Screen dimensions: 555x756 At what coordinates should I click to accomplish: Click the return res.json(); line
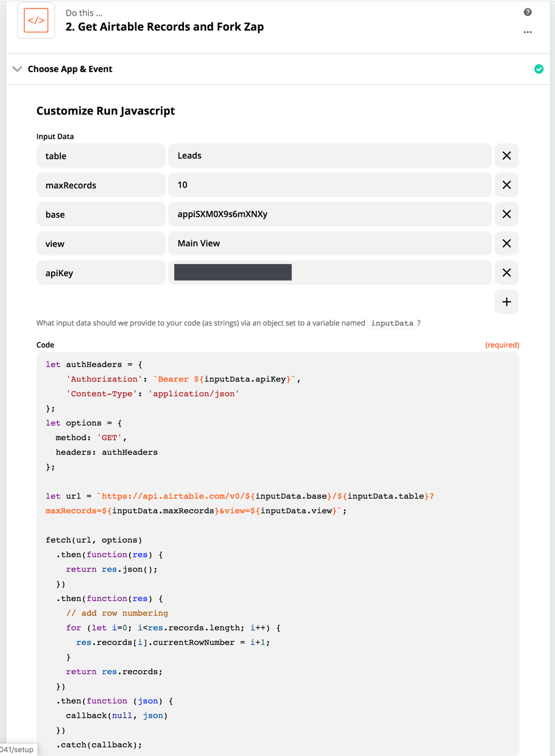click(x=111, y=569)
